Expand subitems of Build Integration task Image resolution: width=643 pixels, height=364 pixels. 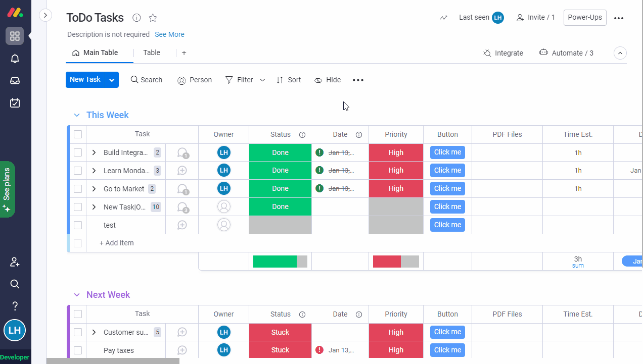94,152
